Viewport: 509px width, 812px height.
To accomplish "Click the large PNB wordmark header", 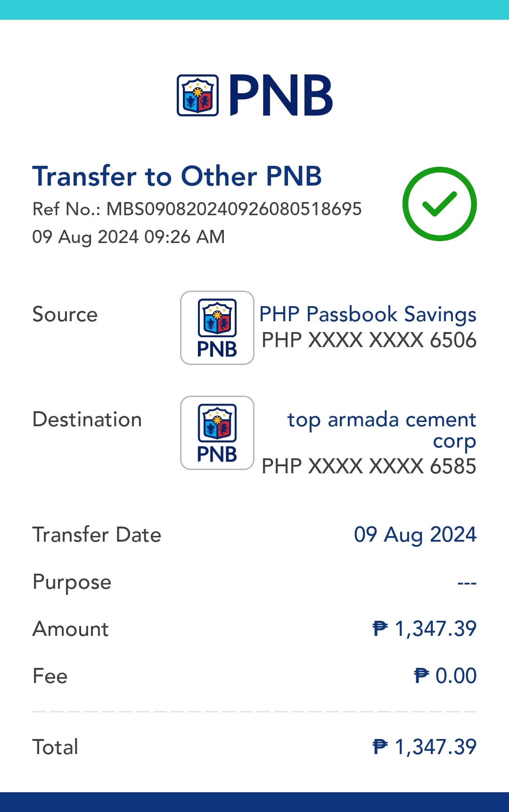I will [x=281, y=95].
